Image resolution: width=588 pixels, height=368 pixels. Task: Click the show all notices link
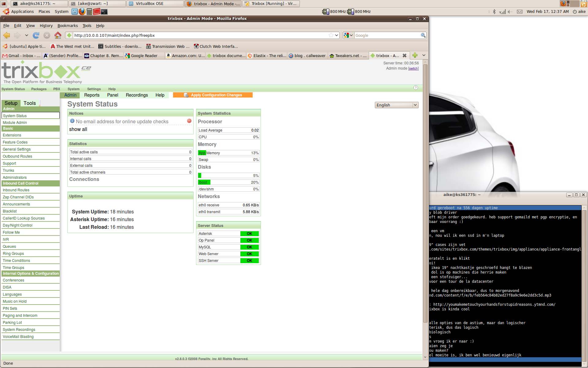78,129
